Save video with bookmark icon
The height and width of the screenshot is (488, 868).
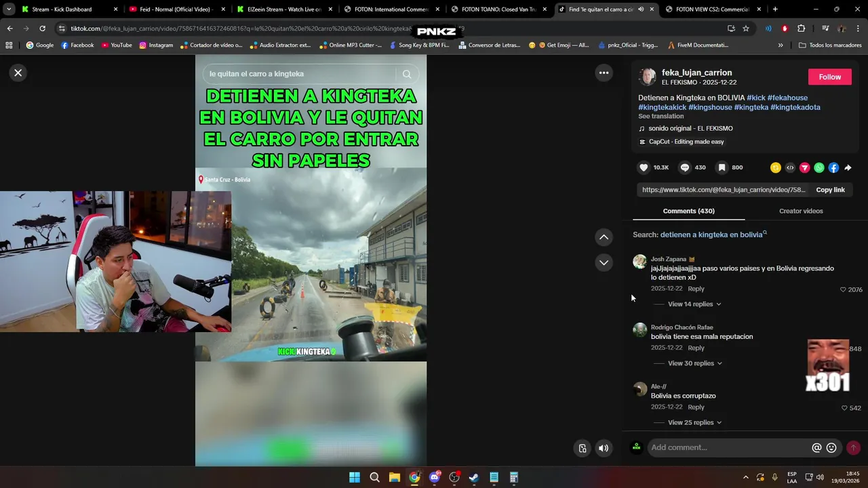(722, 167)
